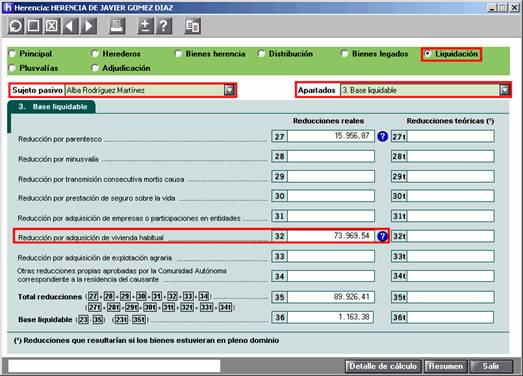Image resolution: width=523 pixels, height=376 pixels.
Task: Click the Reducción por minusvalía label
Action: 58,159
